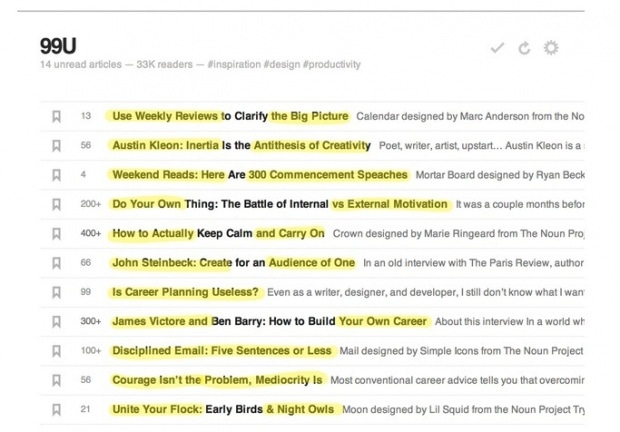Refresh the 99U feed

[x=523, y=48]
